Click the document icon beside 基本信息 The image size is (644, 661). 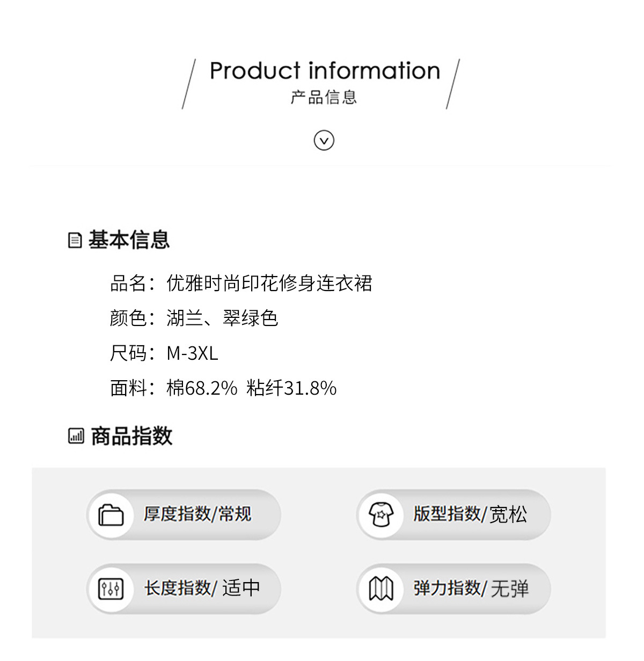pyautogui.click(x=75, y=240)
